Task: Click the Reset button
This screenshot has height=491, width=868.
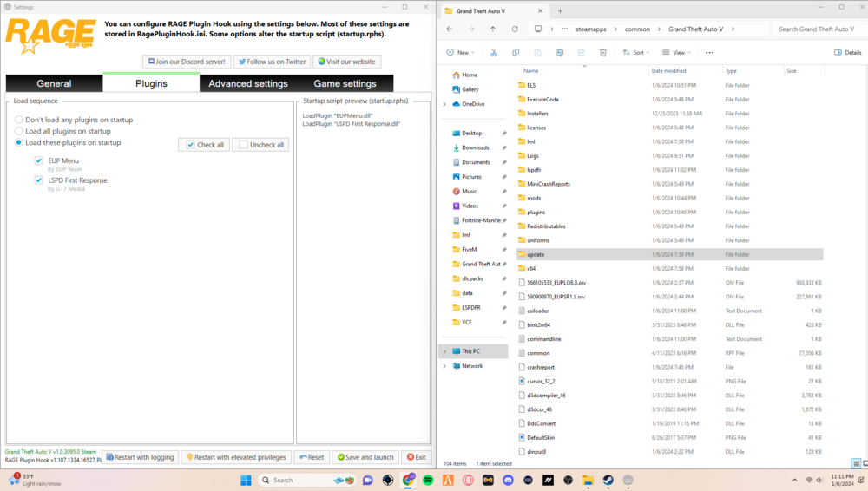Action: pyautogui.click(x=312, y=457)
